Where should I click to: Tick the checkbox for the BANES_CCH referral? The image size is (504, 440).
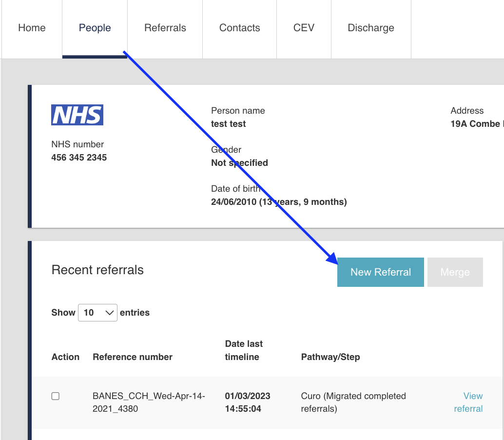pos(56,396)
